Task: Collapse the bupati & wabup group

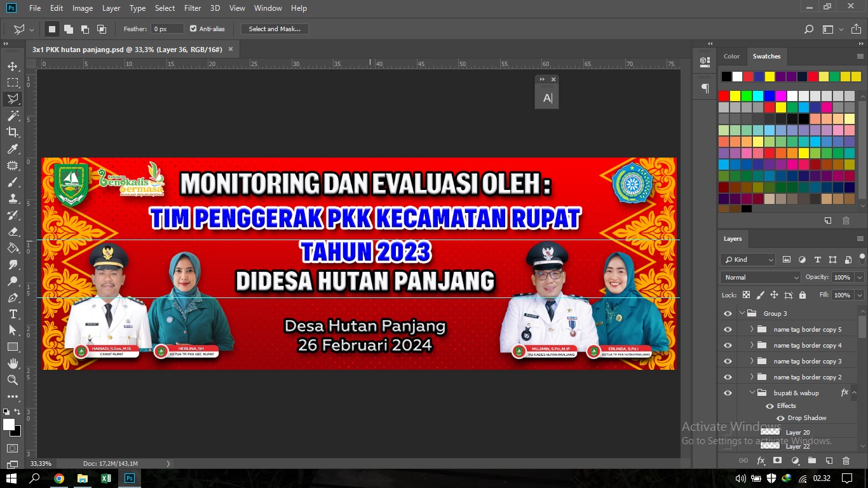Action: 752,393
